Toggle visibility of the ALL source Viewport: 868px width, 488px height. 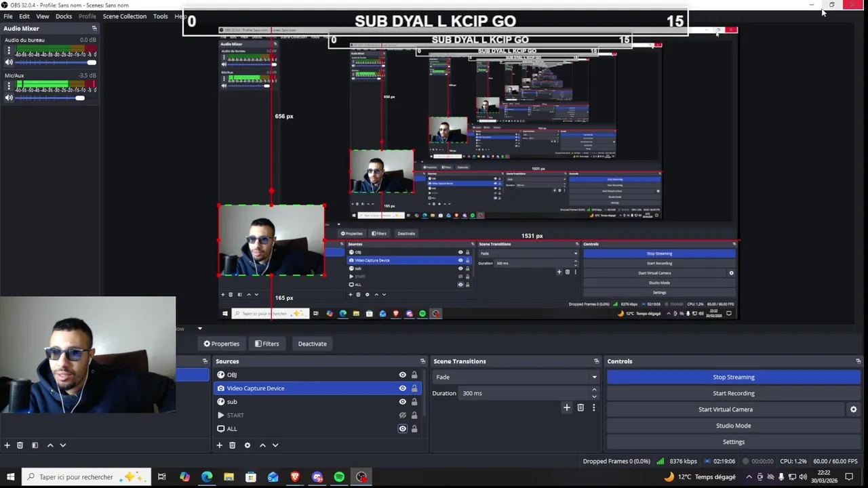tap(403, 429)
